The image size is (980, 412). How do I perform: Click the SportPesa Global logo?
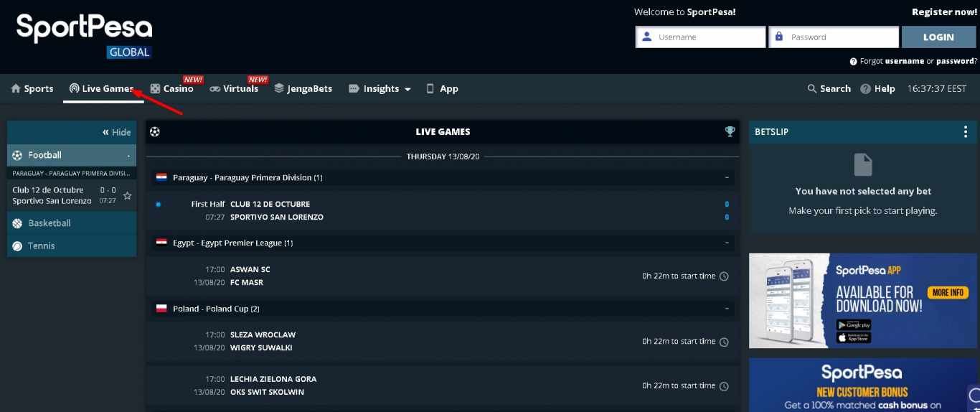click(84, 36)
